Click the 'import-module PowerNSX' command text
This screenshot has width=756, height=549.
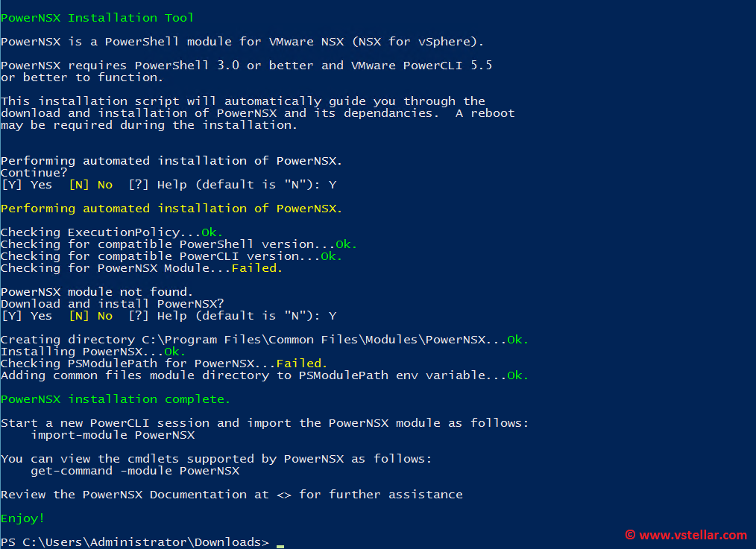(x=112, y=435)
